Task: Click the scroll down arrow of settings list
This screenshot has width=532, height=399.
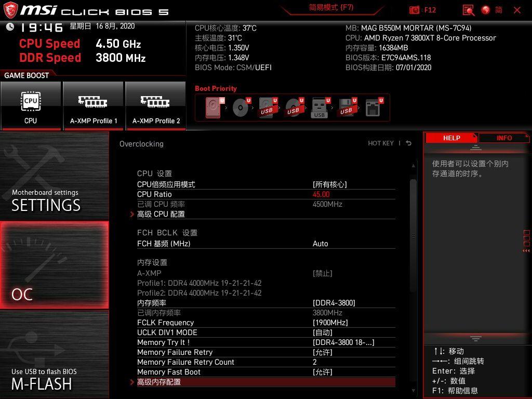Action: [x=413, y=391]
